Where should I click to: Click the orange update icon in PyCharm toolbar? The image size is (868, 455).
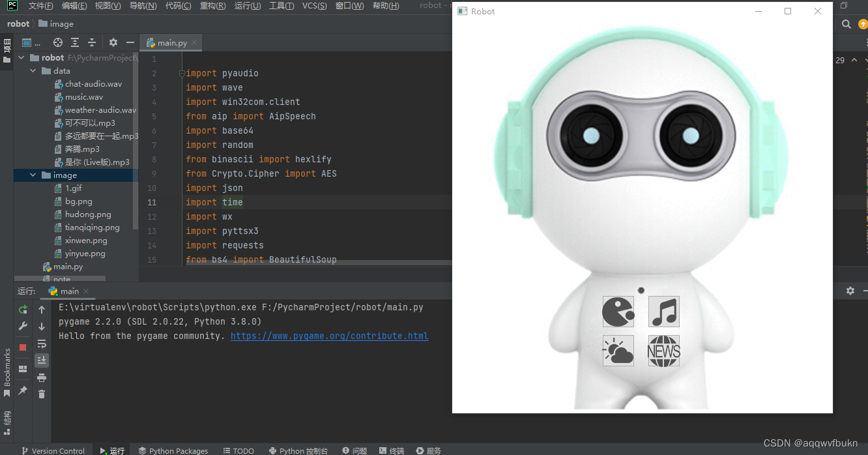click(863, 24)
